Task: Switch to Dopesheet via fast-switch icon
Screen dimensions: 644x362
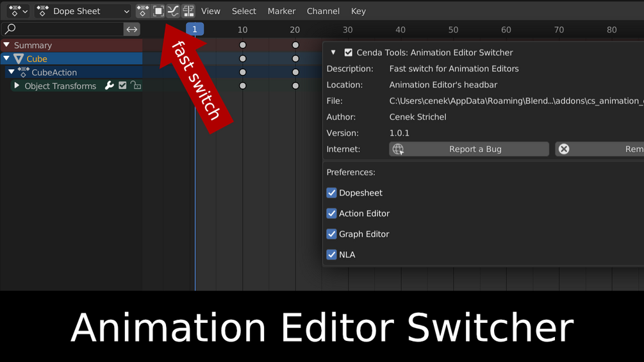Action: [142, 11]
